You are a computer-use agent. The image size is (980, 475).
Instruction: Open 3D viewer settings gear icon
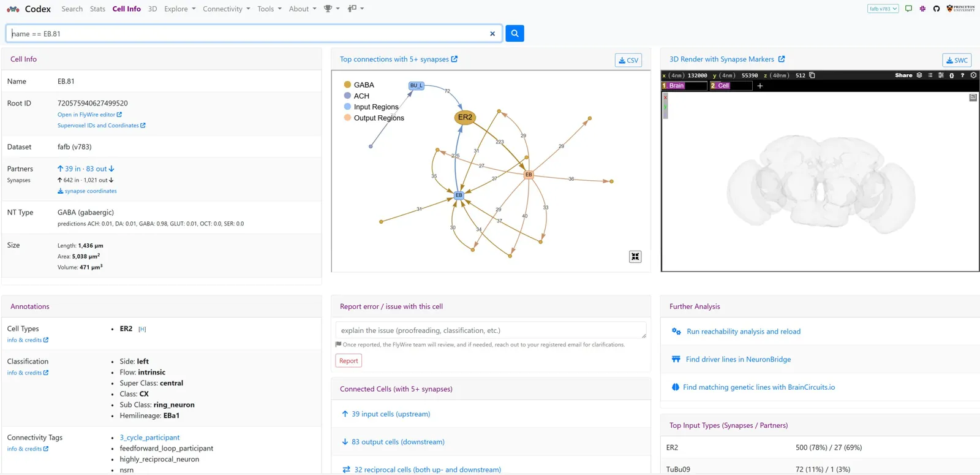click(x=973, y=75)
